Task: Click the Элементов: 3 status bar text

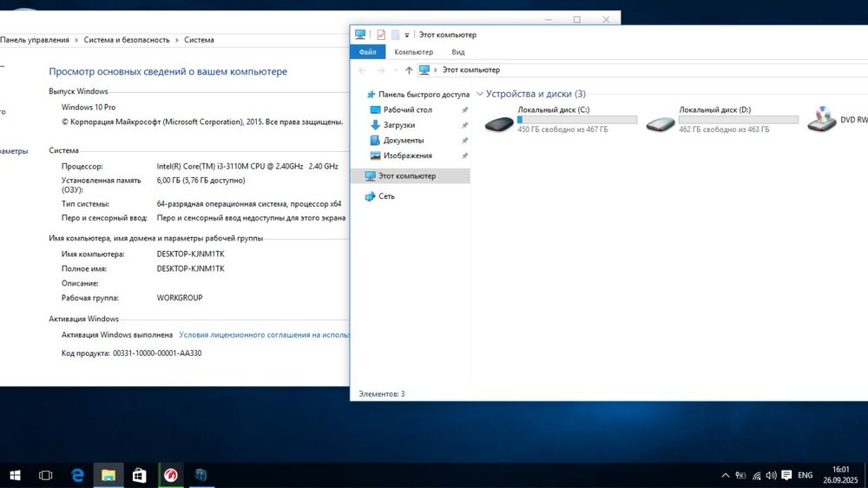Action: (381, 394)
